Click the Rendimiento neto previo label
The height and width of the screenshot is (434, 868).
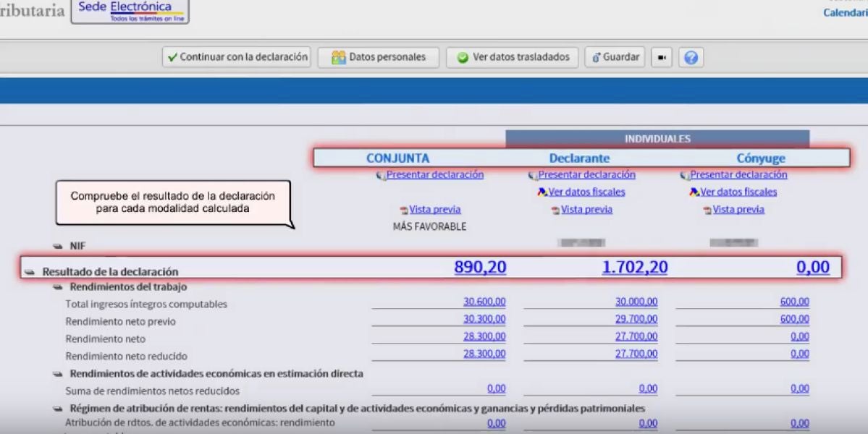120,322
